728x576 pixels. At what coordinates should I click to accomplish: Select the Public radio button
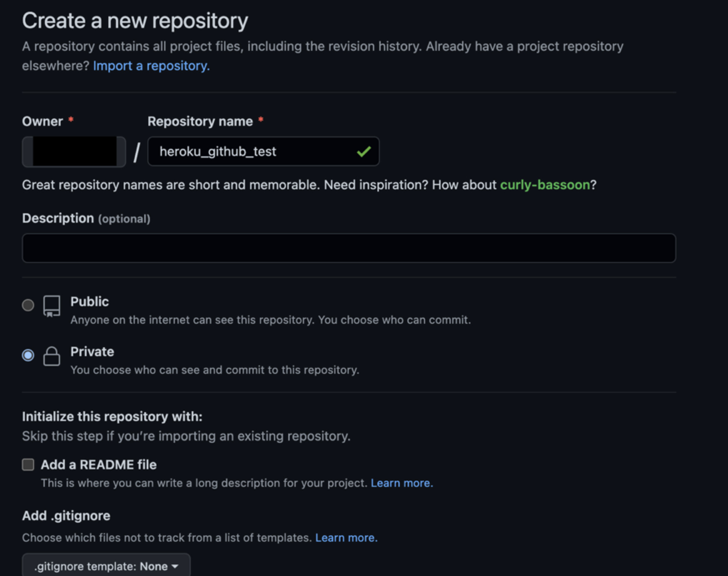27,305
